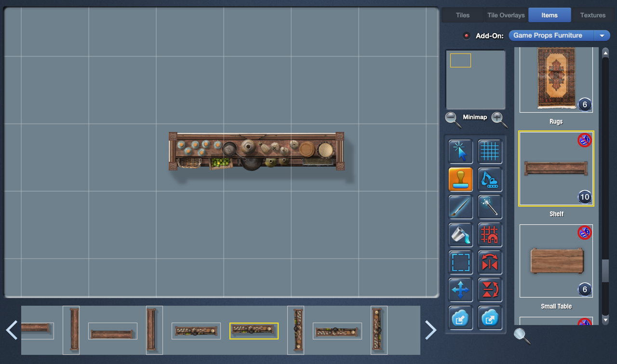
Task: Toggle the blue grid tool
Action: 490,151
